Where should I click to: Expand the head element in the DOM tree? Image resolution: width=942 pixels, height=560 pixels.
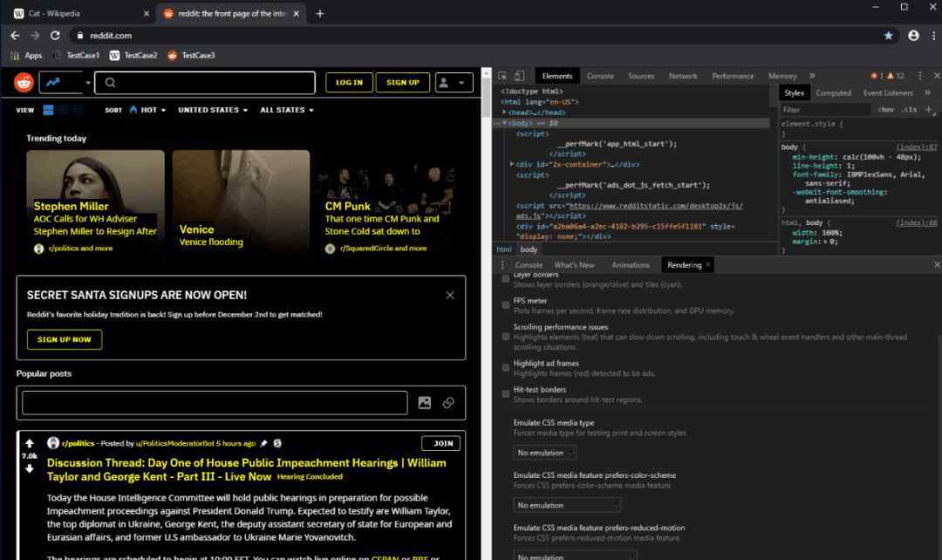(504, 113)
